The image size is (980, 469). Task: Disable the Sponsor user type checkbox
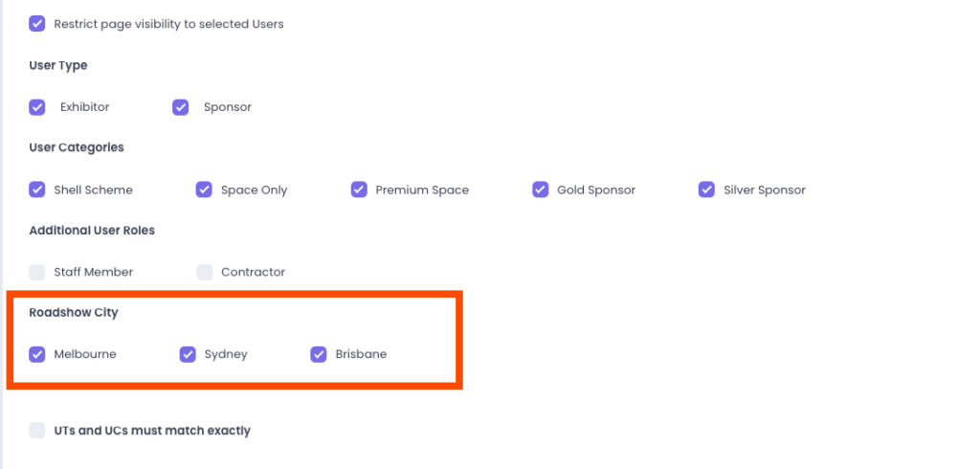pyautogui.click(x=181, y=107)
